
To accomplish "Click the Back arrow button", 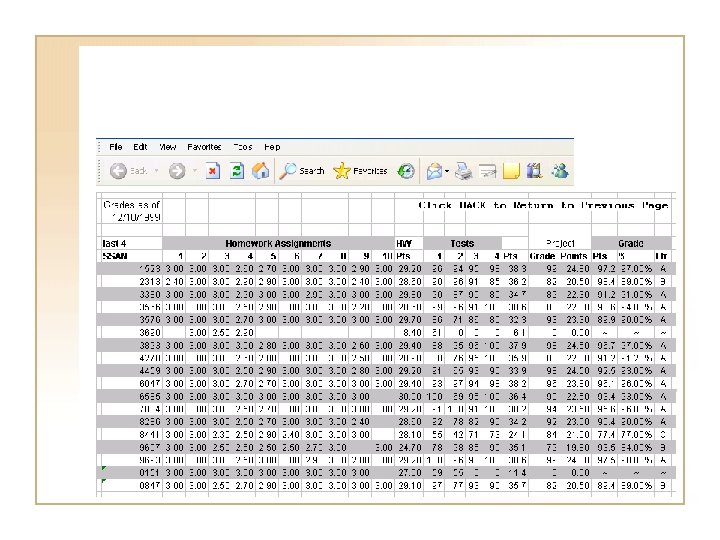I will (118, 171).
